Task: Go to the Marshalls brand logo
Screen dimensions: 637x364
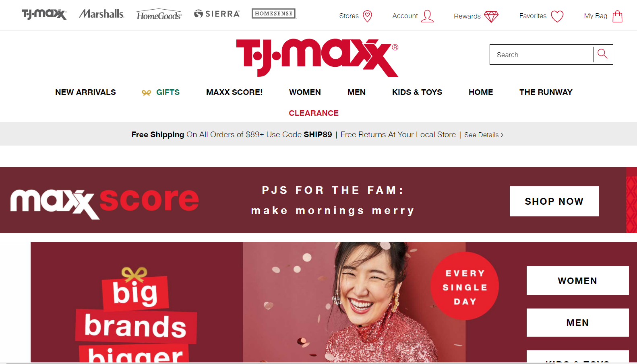Action: point(101,14)
